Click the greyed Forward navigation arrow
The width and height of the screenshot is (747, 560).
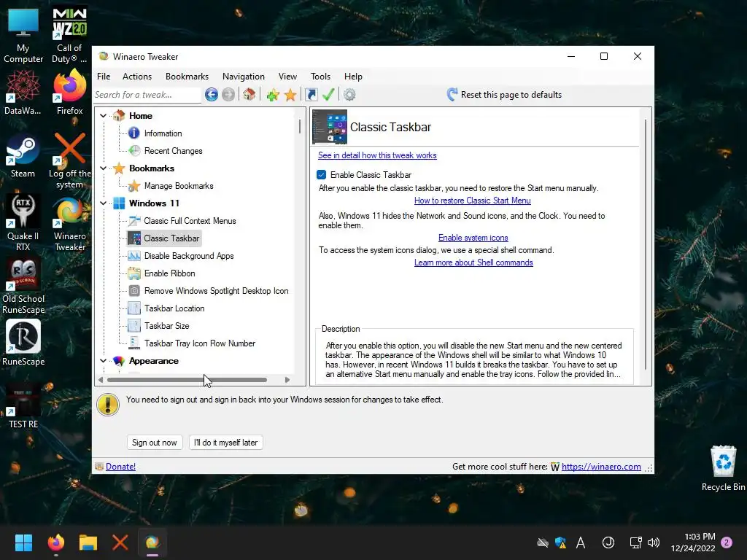tap(228, 94)
